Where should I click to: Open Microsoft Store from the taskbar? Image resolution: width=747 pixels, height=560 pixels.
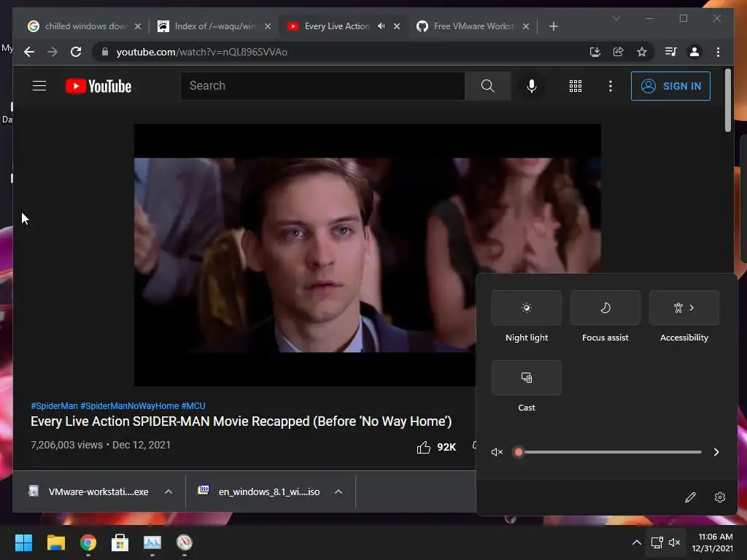(x=120, y=542)
